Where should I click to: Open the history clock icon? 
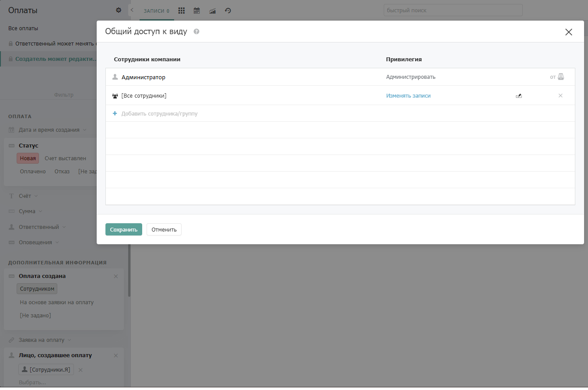(x=228, y=11)
